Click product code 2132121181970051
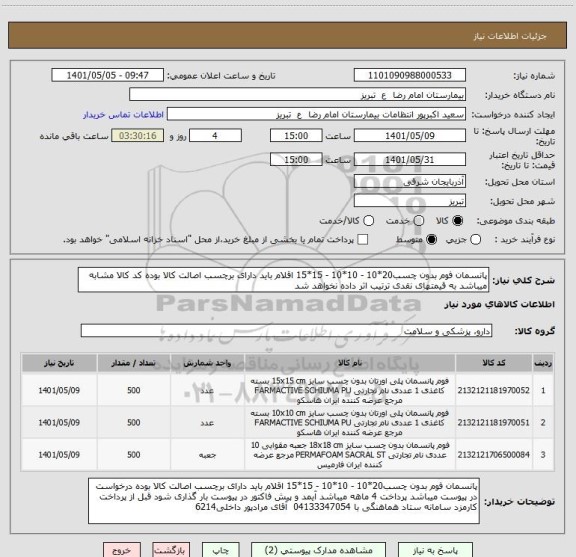Image resolution: width=576 pixels, height=557 pixels. coord(494,423)
